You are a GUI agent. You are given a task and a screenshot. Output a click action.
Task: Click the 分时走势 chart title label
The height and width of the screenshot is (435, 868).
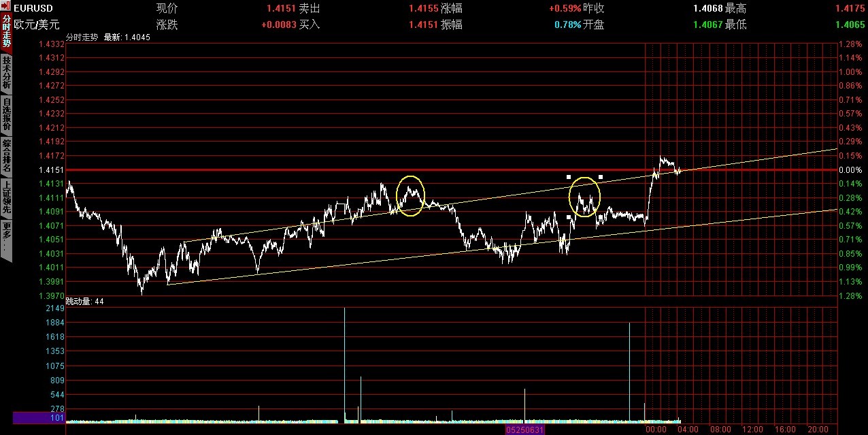pos(82,37)
